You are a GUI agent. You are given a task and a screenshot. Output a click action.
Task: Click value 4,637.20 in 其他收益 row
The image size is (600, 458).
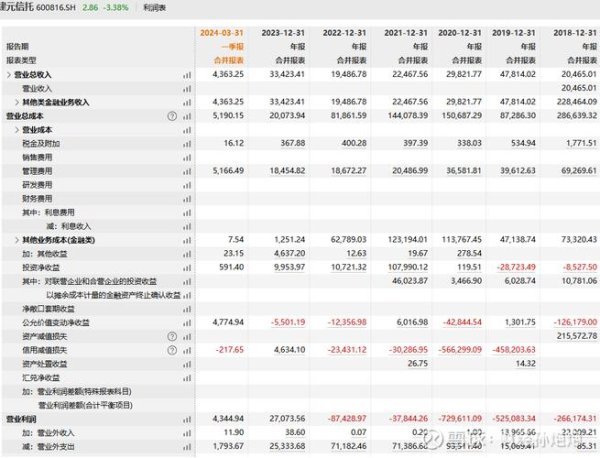290,253
